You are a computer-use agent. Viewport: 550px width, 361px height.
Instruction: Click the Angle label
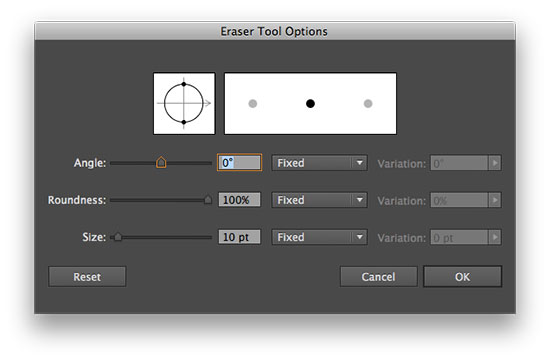[x=90, y=163]
